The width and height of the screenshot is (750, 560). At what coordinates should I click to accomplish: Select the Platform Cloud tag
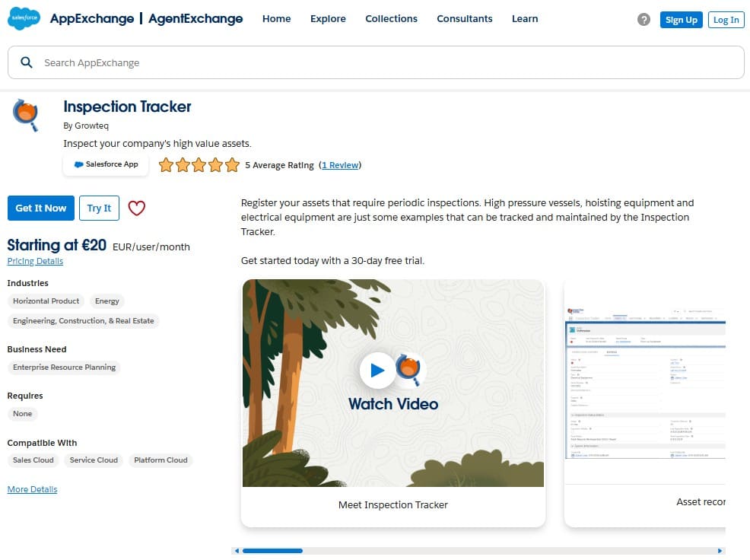pos(160,460)
